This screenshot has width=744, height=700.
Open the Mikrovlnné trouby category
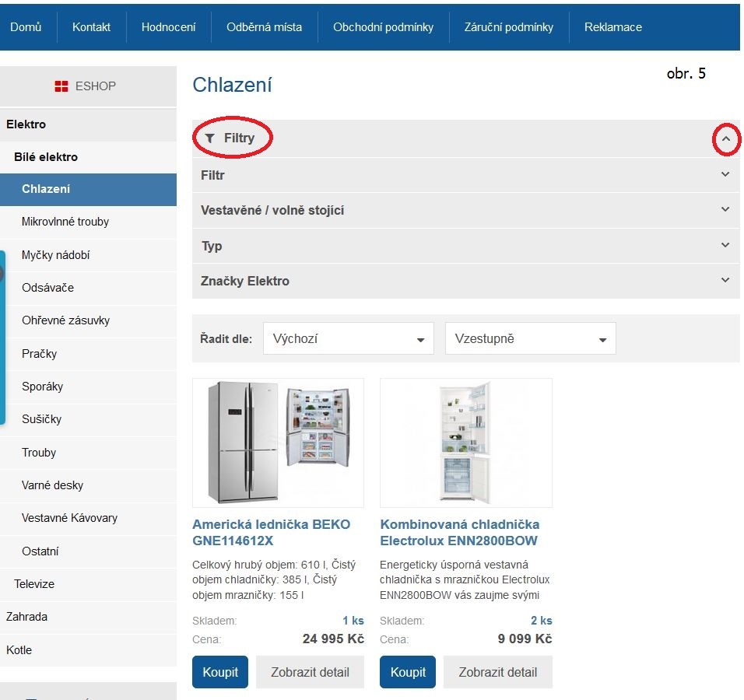click(x=88, y=222)
